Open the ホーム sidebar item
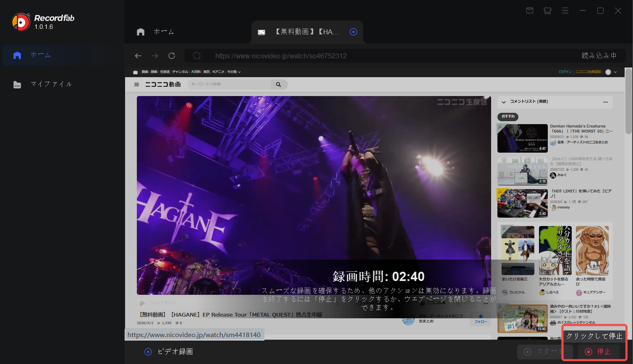633x364 pixels. tap(63, 55)
